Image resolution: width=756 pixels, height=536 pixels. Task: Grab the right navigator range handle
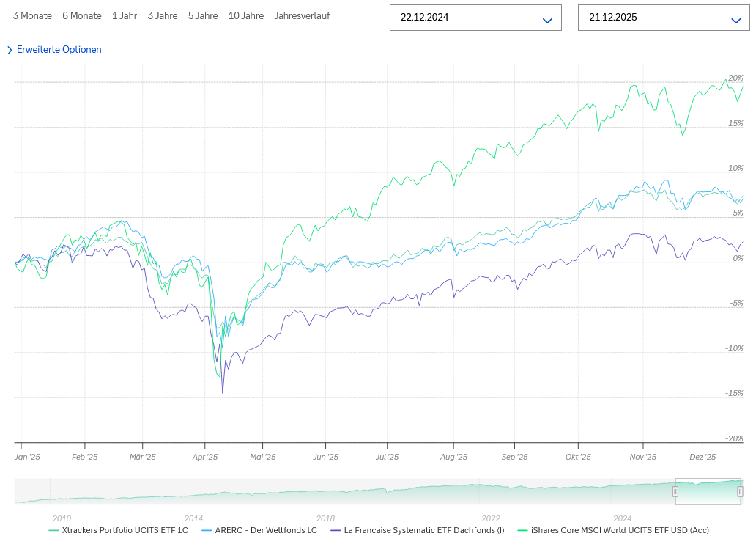tap(740, 491)
